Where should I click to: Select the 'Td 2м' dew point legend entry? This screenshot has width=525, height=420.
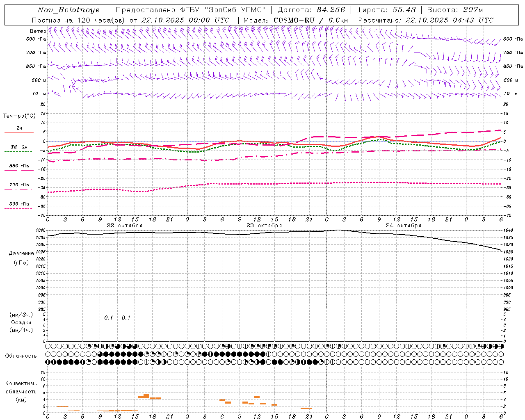tap(19, 147)
